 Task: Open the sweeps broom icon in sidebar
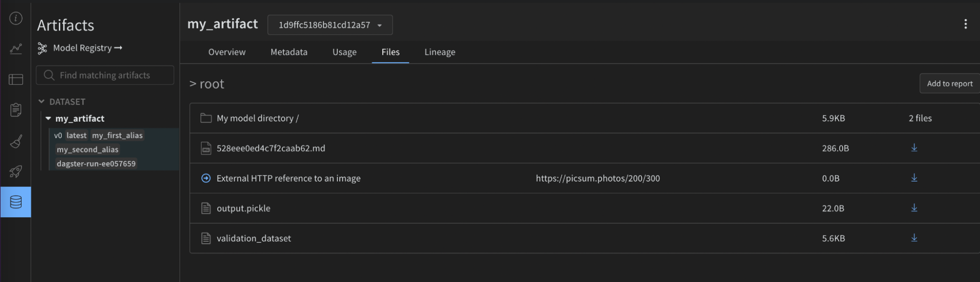[x=16, y=141]
